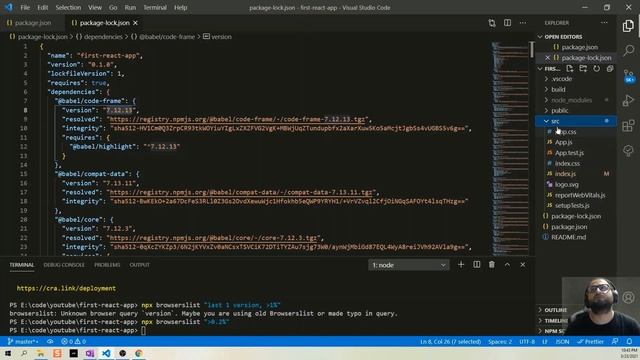640x360 pixels.
Task: Open the Source Control view
Action: click(629, 76)
